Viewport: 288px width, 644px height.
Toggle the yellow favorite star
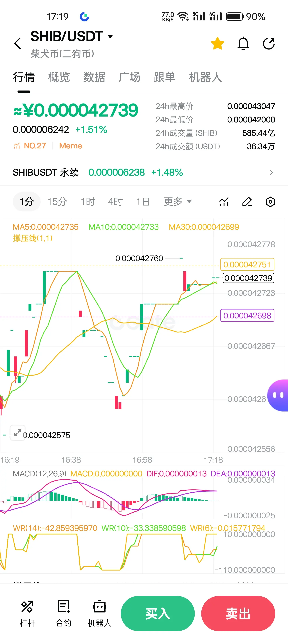coord(218,43)
